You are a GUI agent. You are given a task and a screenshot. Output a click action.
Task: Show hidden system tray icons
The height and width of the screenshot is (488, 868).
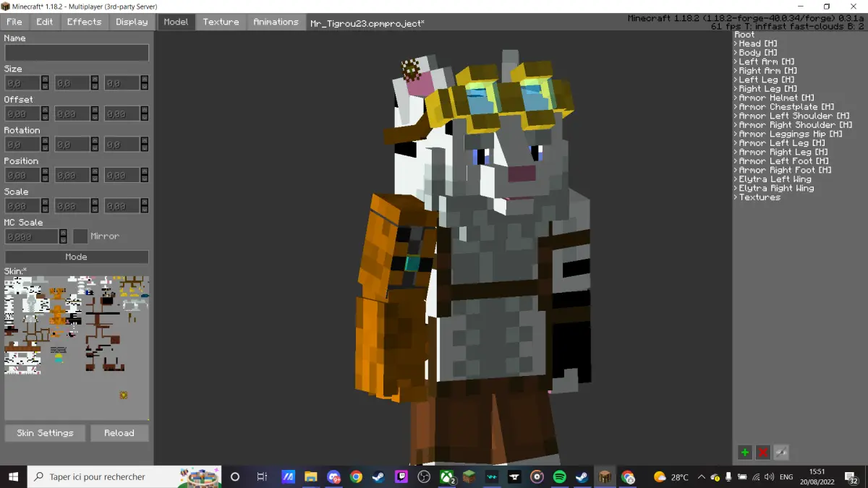pyautogui.click(x=702, y=477)
